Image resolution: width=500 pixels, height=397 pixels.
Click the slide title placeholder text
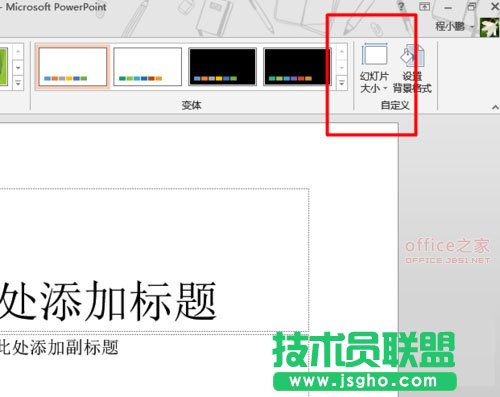(x=108, y=301)
